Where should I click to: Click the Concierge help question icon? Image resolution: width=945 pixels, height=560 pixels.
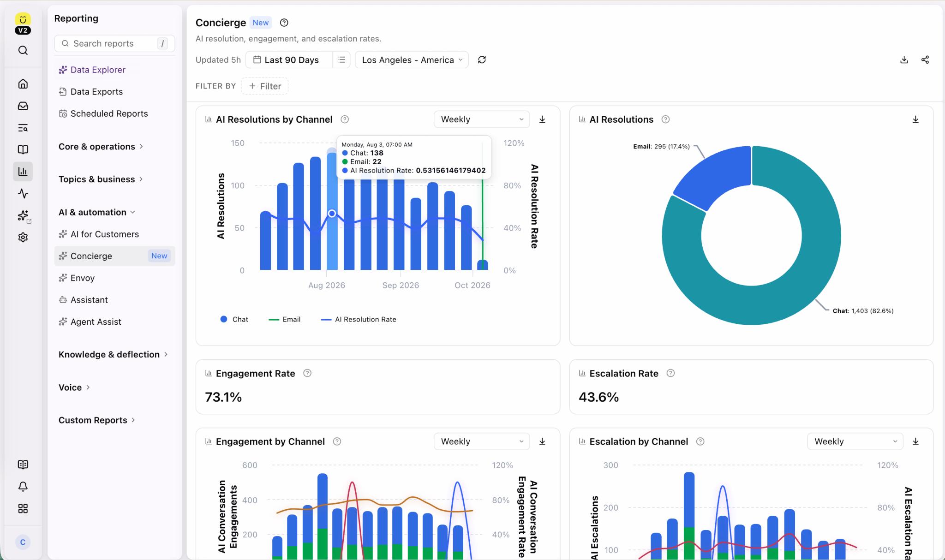coord(284,23)
